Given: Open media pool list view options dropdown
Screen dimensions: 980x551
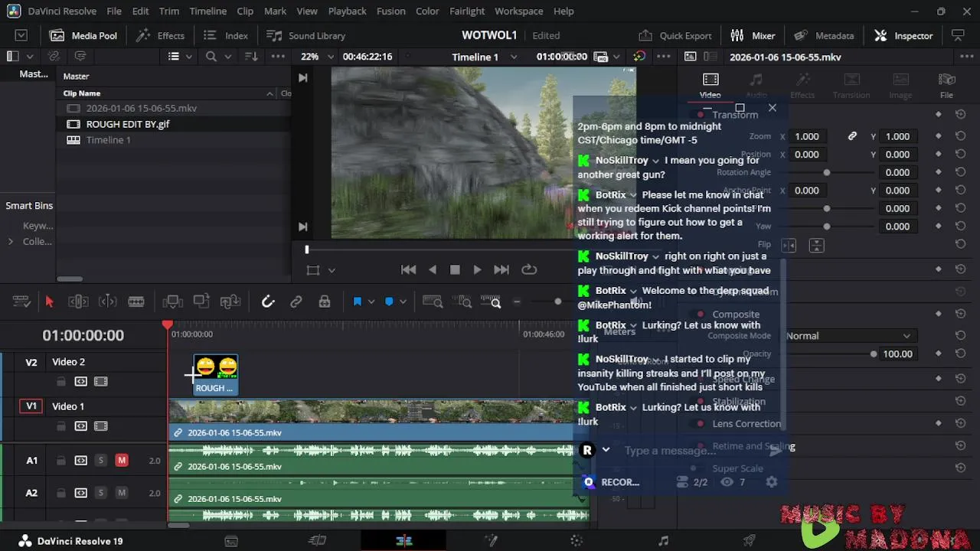Looking at the screenshot, I should [x=179, y=57].
